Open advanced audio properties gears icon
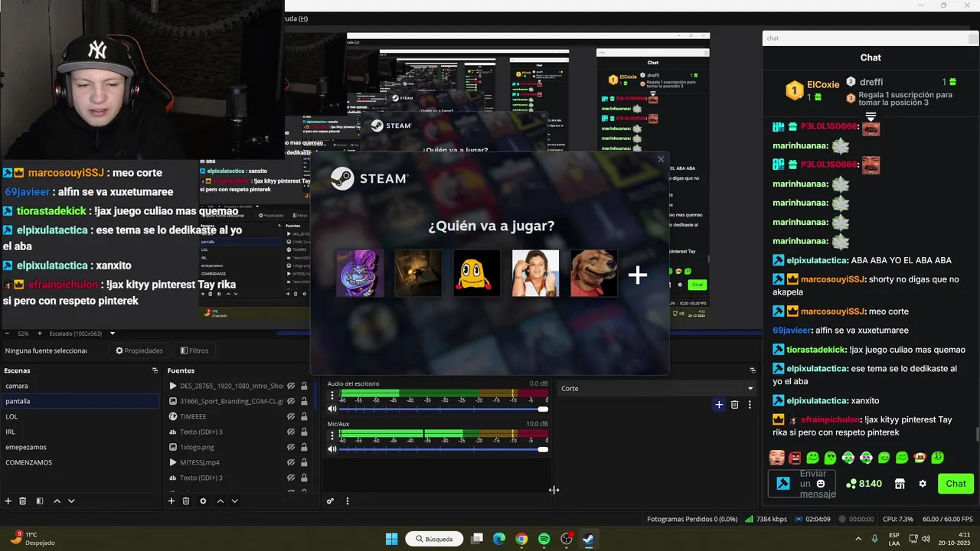Screen dimensions: 980x551 coord(330,501)
